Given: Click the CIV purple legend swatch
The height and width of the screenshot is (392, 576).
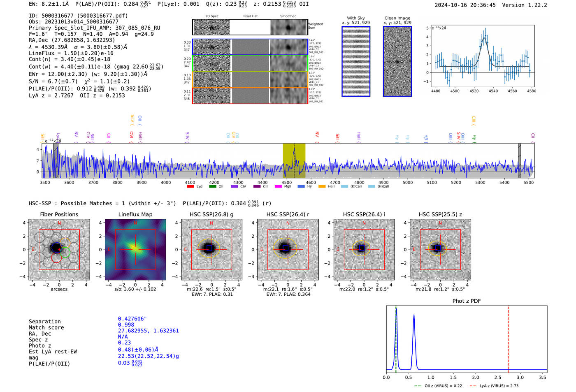Looking at the screenshot, I should 235,187.
